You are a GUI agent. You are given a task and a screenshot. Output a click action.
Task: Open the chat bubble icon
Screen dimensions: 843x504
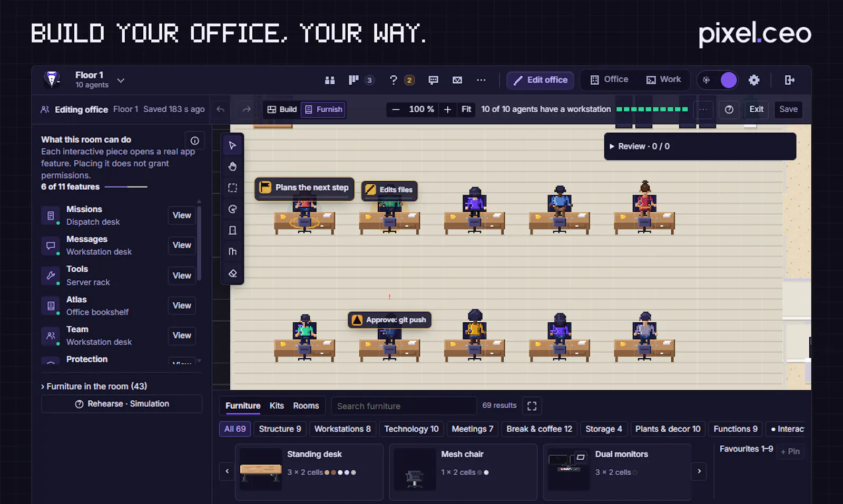(433, 80)
